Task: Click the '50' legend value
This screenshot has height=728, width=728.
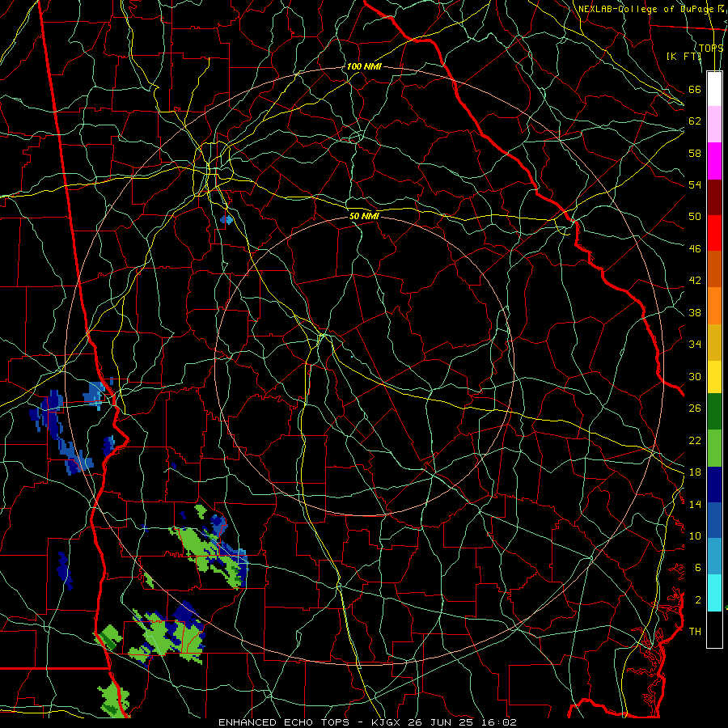Action: (695, 216)
